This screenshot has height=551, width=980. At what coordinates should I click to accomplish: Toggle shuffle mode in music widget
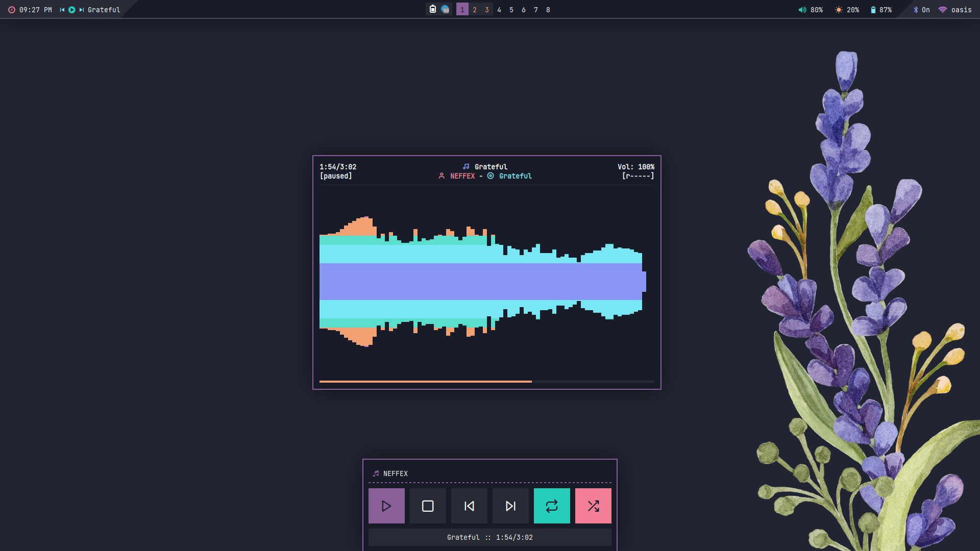(593, 506)
